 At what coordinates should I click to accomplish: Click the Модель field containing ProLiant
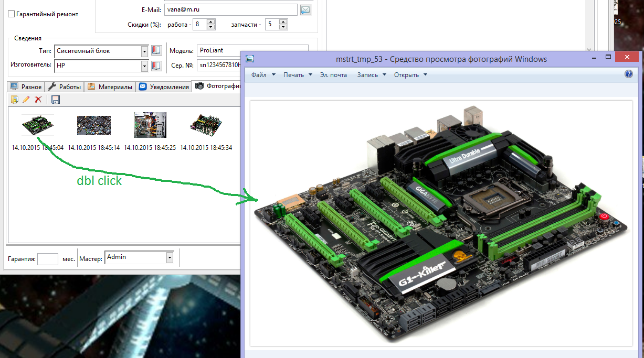[x=252, y=51]
